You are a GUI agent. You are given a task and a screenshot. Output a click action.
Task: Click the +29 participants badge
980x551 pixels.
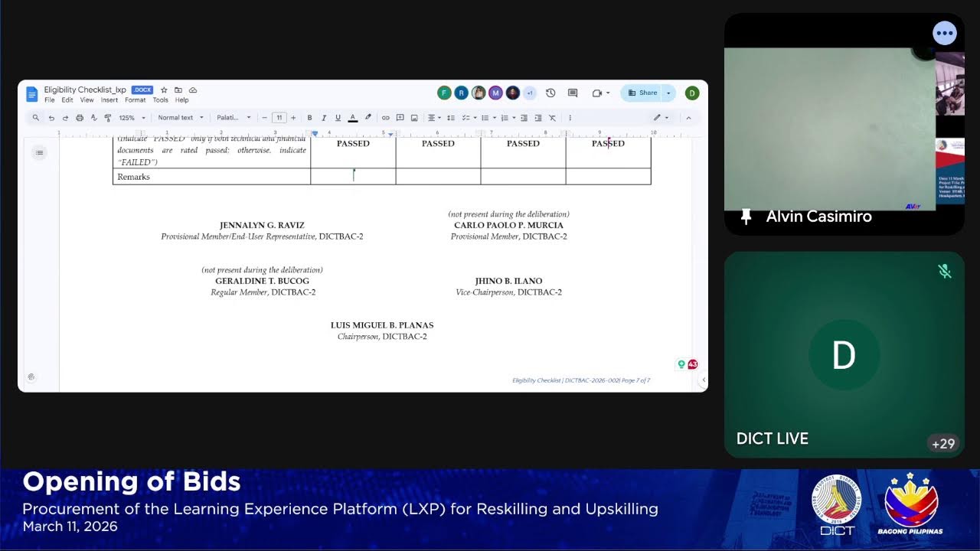click(x=942, y=444)
